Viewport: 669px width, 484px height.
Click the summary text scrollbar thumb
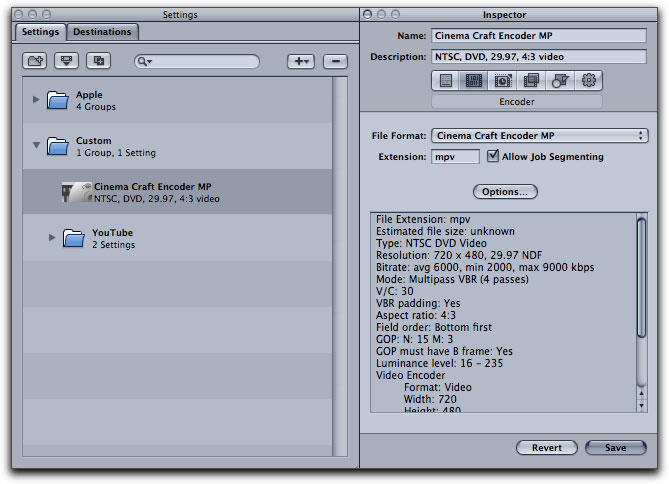tap(641, 277)
